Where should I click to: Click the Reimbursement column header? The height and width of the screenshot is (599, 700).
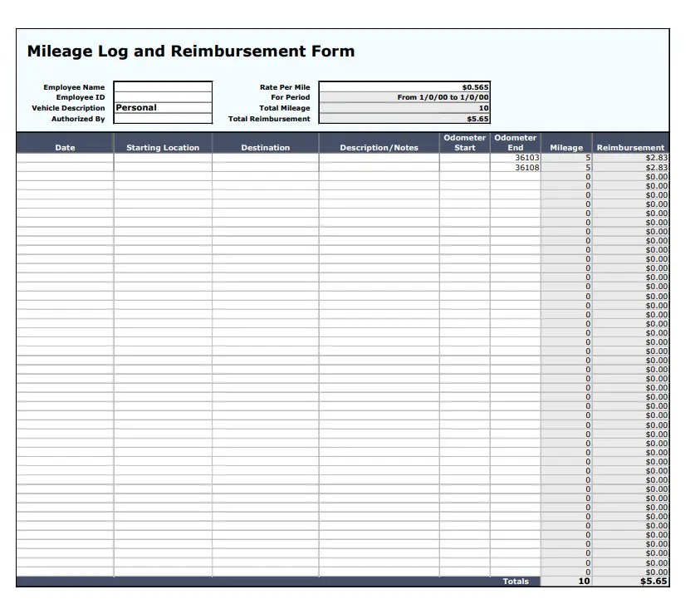pyautogui.click(x=631, y=143)
